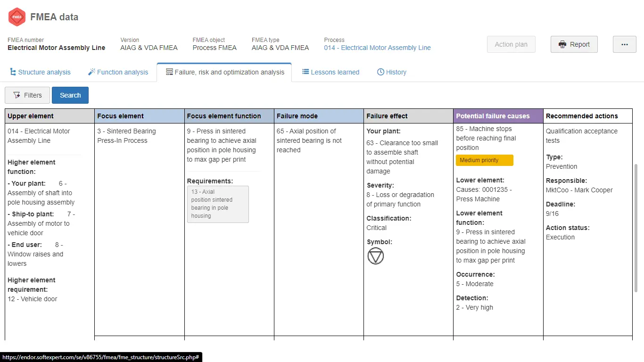Image resolution: width=644 pixels, height=362 pixels.
Task: Click the History clock icon
Action: [x=380, y=72]
